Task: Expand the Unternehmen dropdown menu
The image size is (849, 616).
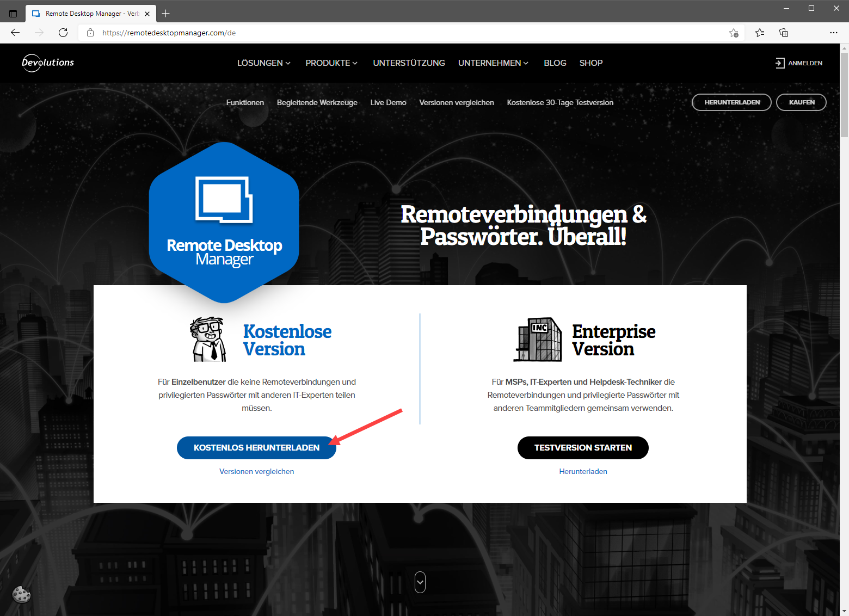Action: point(493,63)
